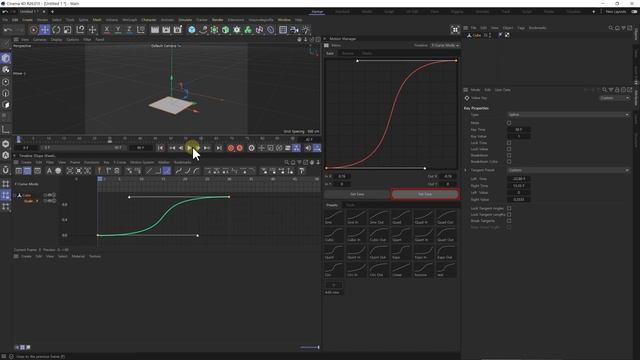Open the key Type Spline dropdown
Viewport: 640px width, 360px height.
click(x=569, y=115)
